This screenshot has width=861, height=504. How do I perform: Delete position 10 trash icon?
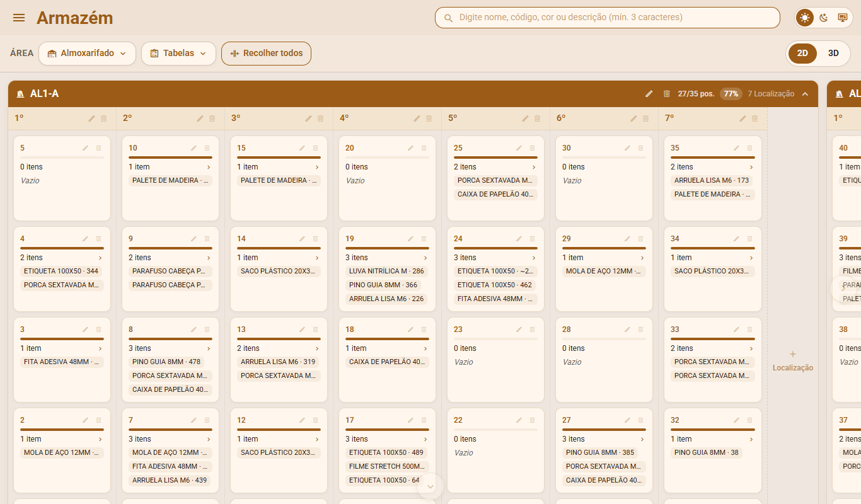pyautogui.click(x=207, y=148)
